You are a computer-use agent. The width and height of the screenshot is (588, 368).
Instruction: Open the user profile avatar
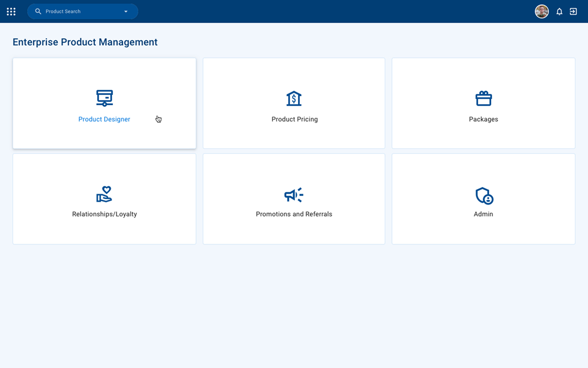point(542,11)
